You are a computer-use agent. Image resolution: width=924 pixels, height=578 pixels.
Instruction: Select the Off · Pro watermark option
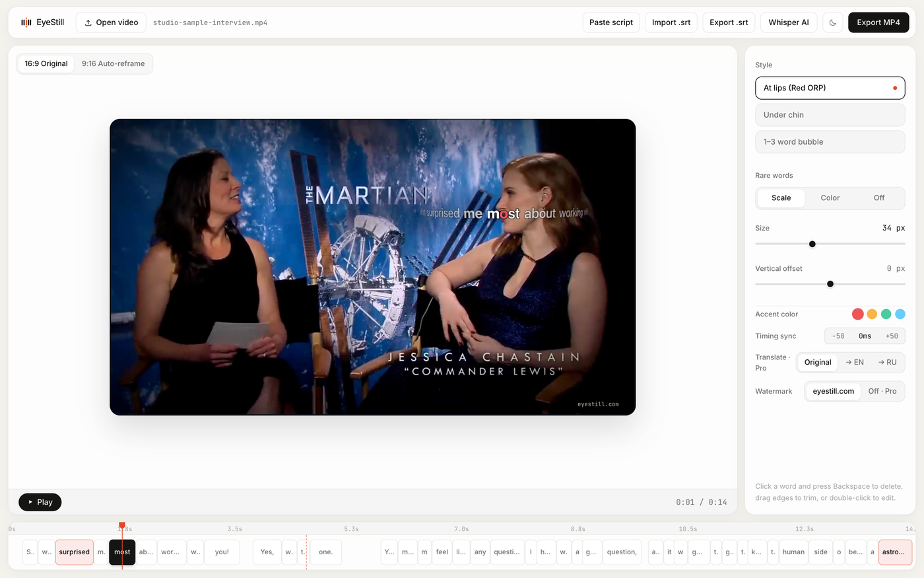click(882, 391)
